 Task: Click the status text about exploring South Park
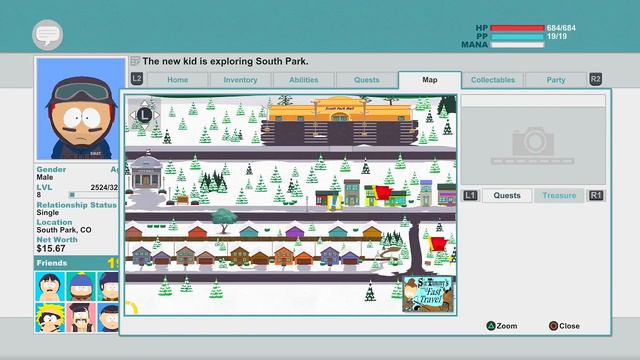(225, 62)
